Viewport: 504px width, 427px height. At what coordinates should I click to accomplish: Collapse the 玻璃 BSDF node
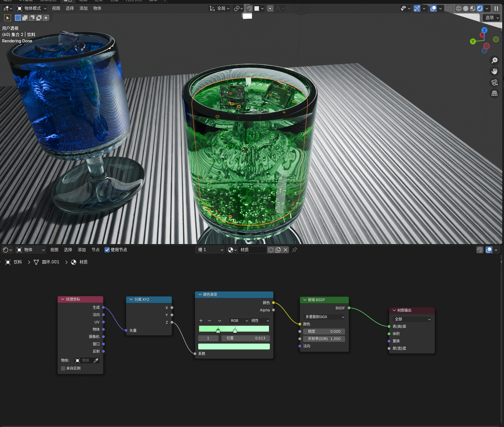coord(305,300)
